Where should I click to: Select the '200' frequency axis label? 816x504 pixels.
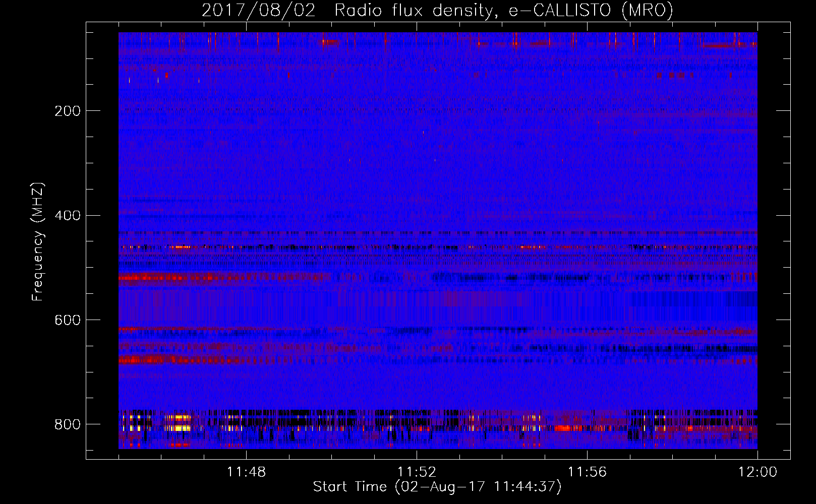pyautogui.click(x=67, y=111)
